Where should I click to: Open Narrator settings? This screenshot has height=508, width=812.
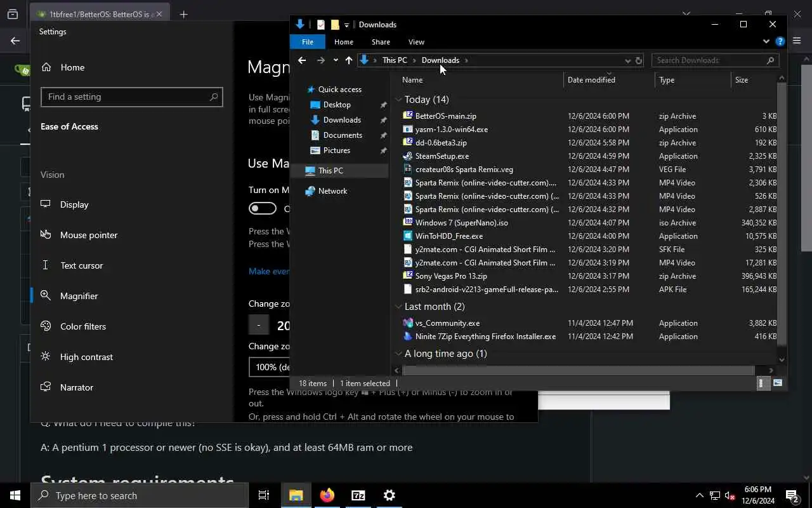(x=77, y=387)
